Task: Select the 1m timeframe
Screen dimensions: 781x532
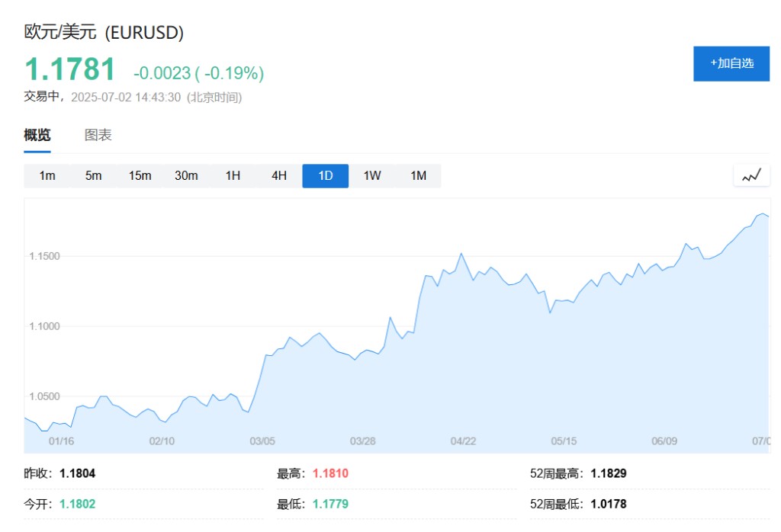Action: pyautogui.click(x=47, y=175)
